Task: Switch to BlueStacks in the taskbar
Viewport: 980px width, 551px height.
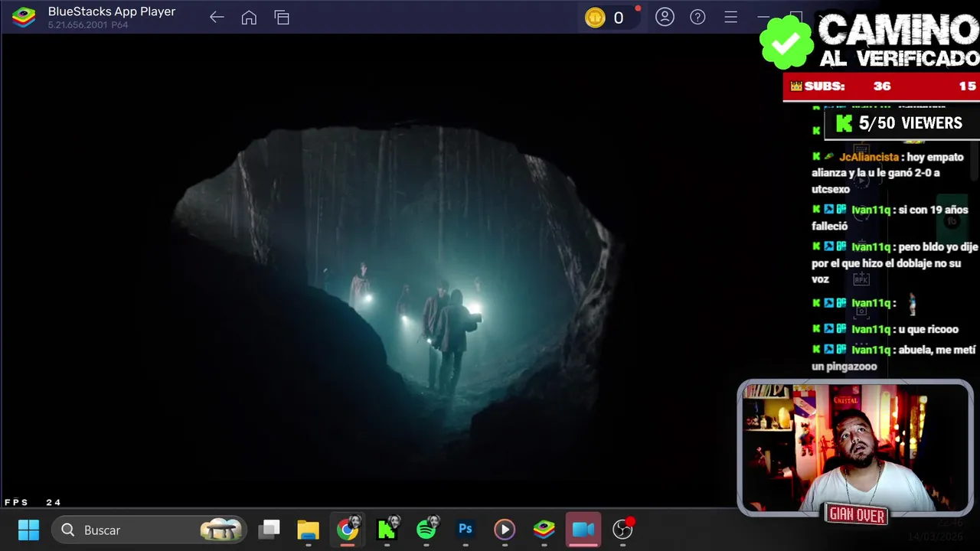Action: click(x=544, y=530)
